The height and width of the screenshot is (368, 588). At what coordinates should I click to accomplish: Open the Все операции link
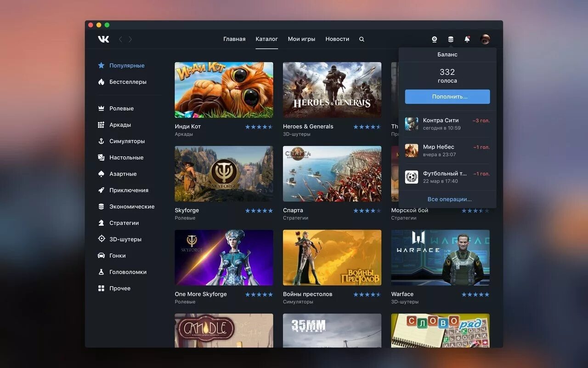point(449,199)
